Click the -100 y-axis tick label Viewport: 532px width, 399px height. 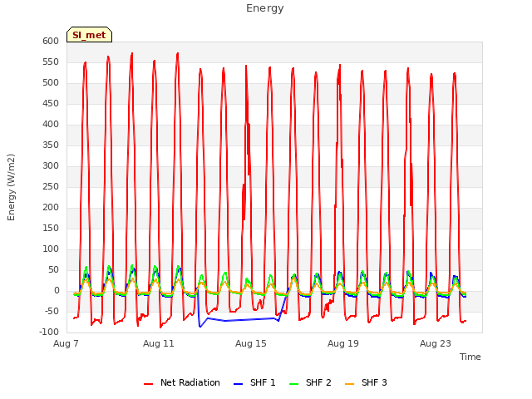point(50,332)
